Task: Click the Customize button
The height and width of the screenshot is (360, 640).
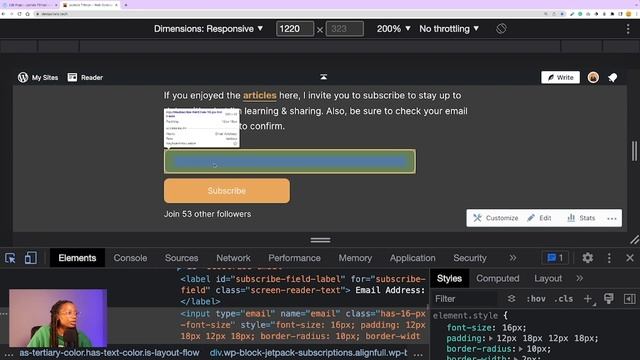Action: [496, 218]
